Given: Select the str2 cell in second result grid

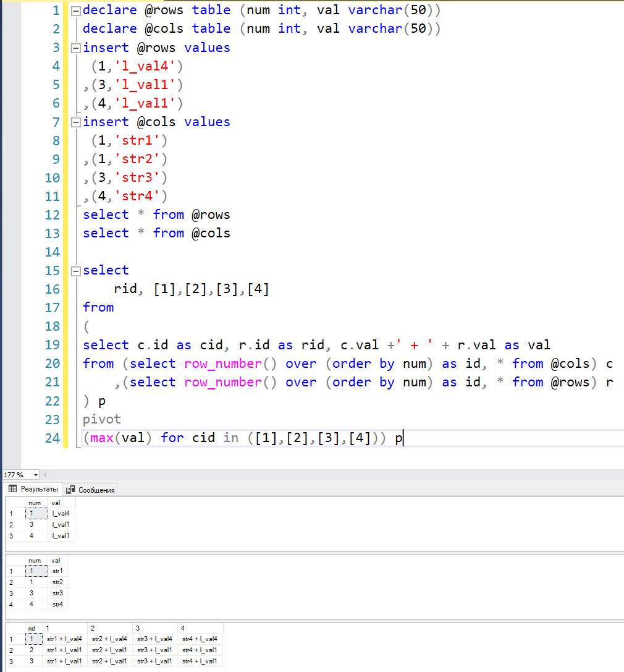Looking at the screenshot, I should [57, 582].
